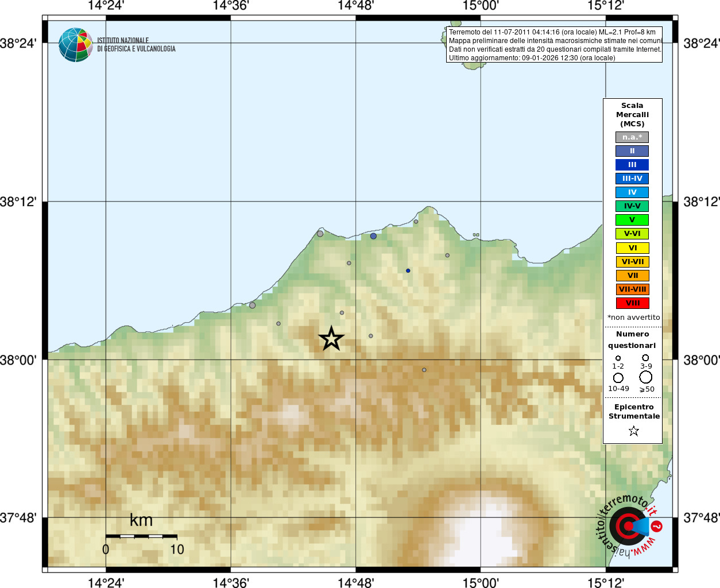Click the epicenter star on the map

(x=331, y=339)
